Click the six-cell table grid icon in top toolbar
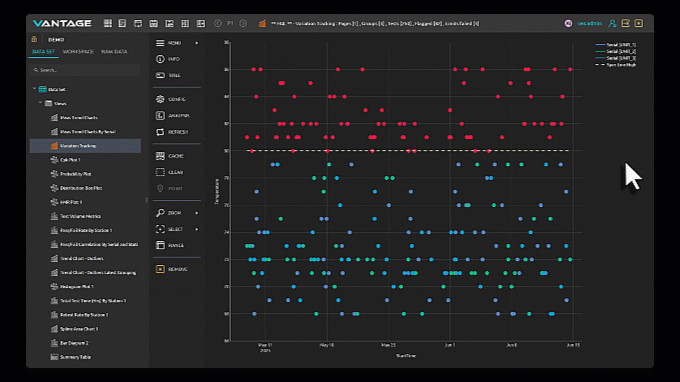 [185, 23]
